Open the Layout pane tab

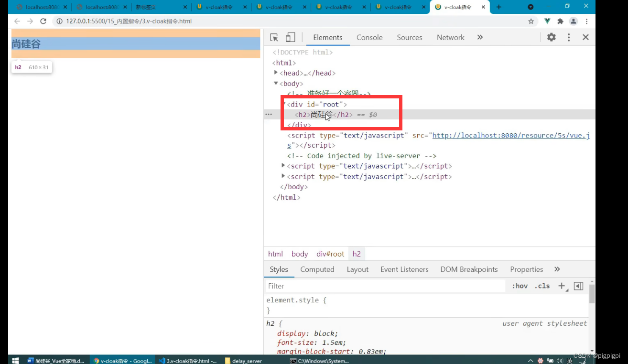tap(357, 269)
